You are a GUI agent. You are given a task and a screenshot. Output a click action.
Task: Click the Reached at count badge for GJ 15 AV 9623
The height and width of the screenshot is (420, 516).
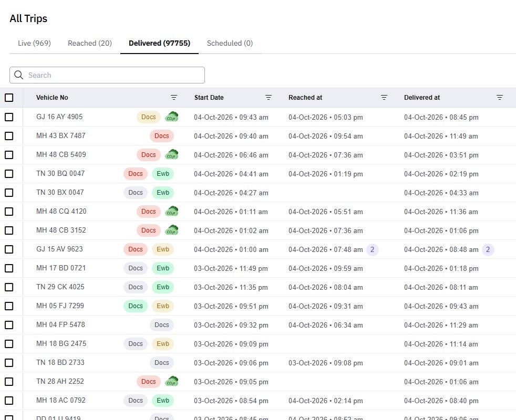point(373,249)
